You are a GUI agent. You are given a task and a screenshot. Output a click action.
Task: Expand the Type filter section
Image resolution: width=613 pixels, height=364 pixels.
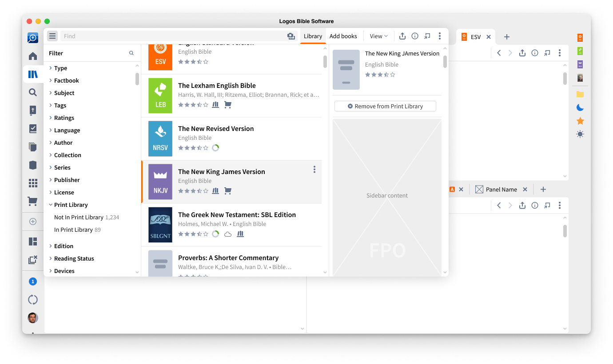(x=58, y=68)
